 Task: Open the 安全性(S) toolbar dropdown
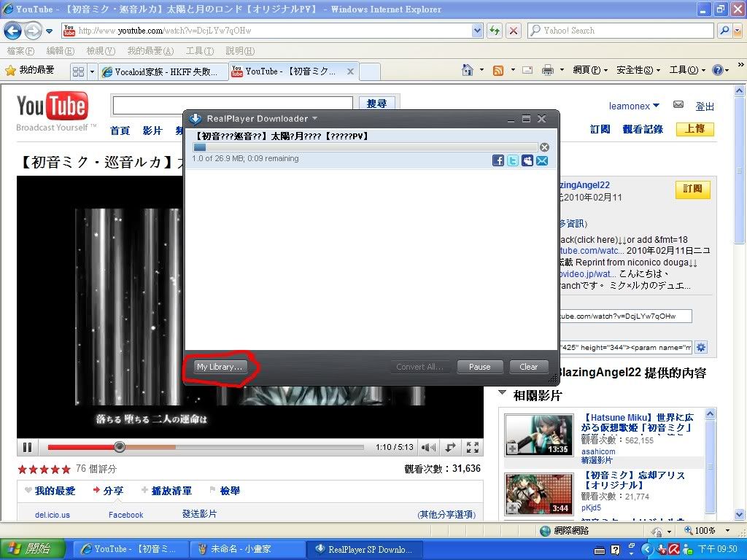click(x=638, y=70)
